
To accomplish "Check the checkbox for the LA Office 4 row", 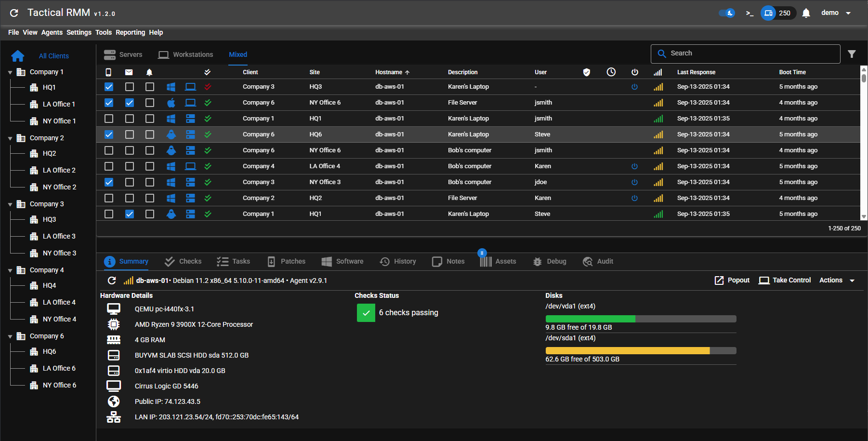I will [108, 166].
